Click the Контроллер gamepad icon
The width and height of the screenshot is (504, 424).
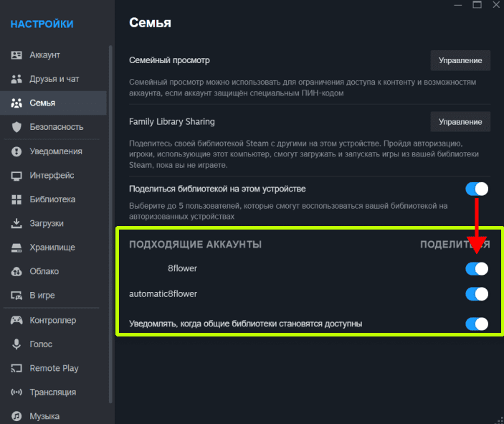16,320
